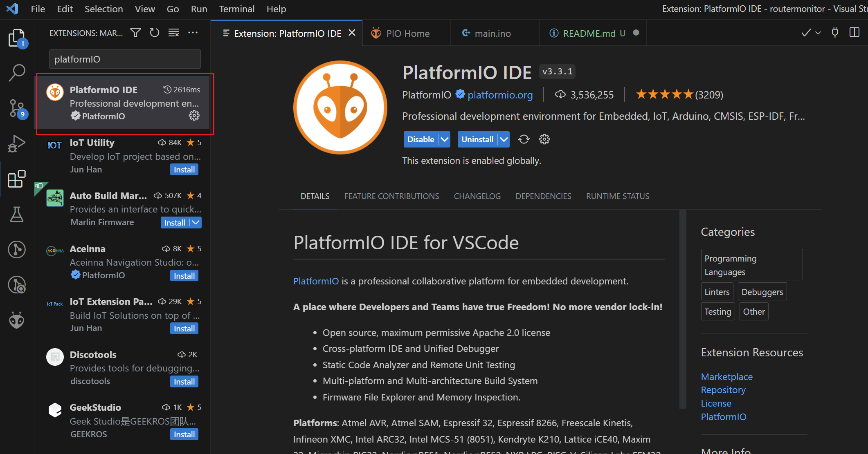Open the Testing flask view
868x454 pixels.
click(x=16, y=214)
